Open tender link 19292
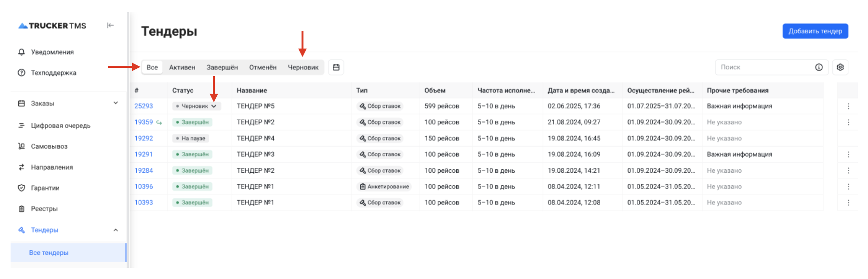This screenshot has height=279, width=868. click(x=144, y=139)
